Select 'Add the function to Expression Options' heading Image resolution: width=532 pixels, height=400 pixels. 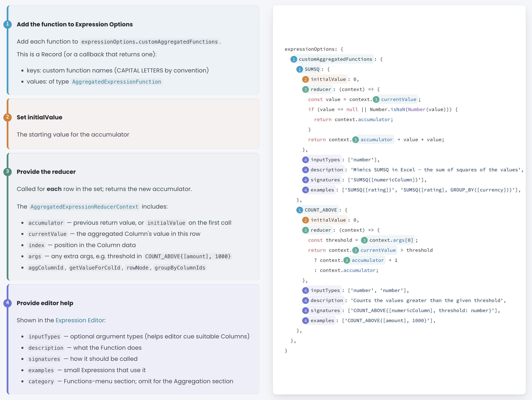pyautogui.click(x=75, y=24)
